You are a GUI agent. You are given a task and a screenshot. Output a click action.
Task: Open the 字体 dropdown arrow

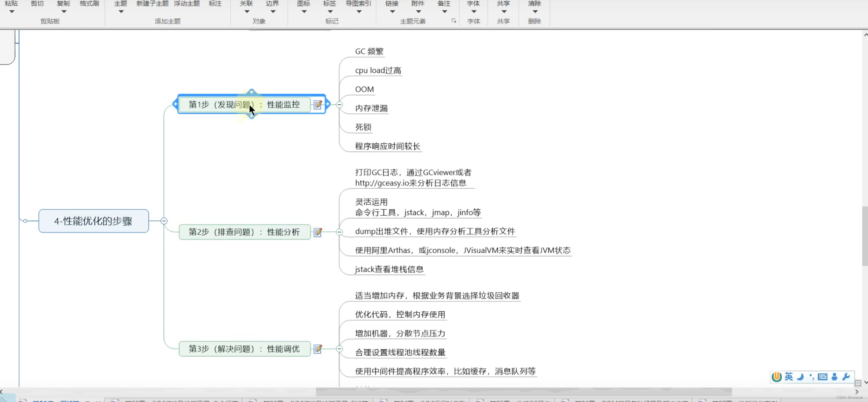(x=474, y=12)
